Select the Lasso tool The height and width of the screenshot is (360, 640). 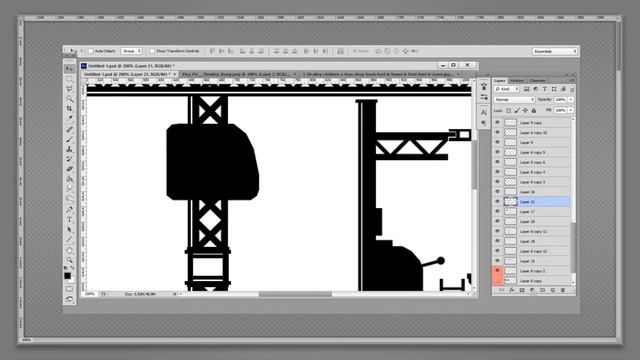pos(69,89)
